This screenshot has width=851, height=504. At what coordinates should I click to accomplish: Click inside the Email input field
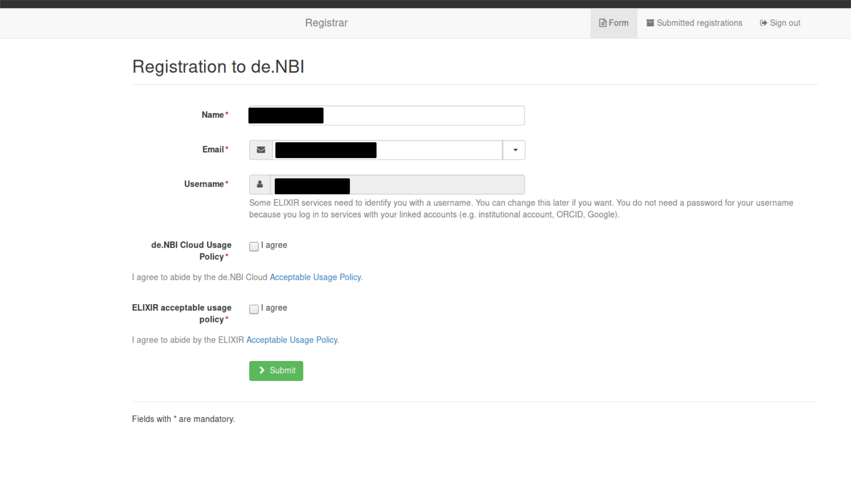pos(387,150)
